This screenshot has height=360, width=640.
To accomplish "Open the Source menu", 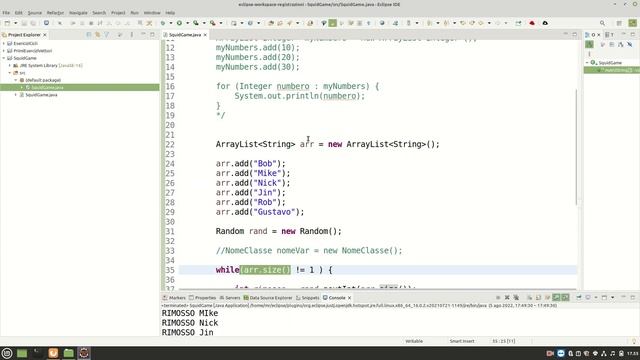I will point(35,13).
